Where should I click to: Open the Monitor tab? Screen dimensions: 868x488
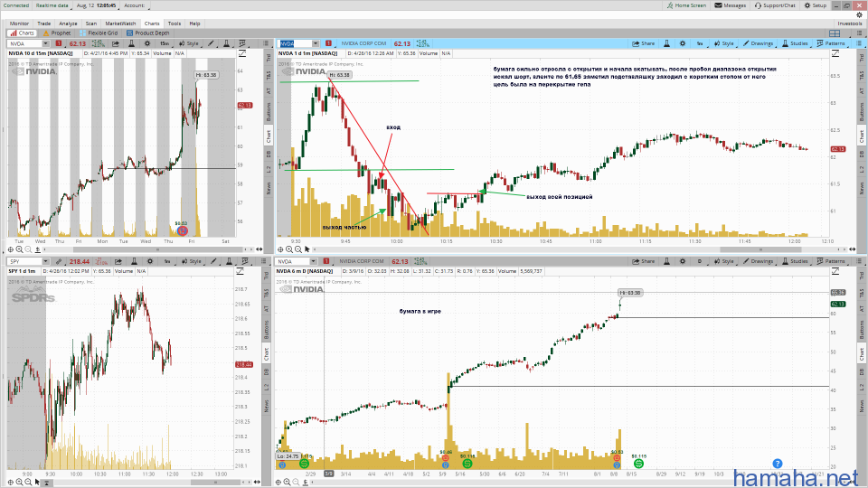[19, 23]
